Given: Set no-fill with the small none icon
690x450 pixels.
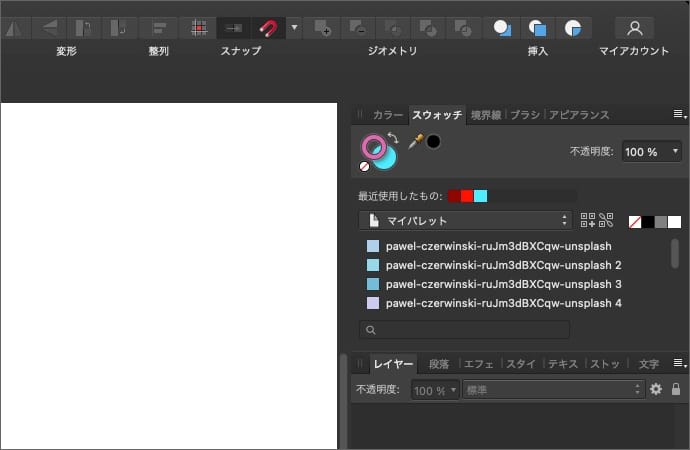Looking at the screenshot, I should coord(364,167).
